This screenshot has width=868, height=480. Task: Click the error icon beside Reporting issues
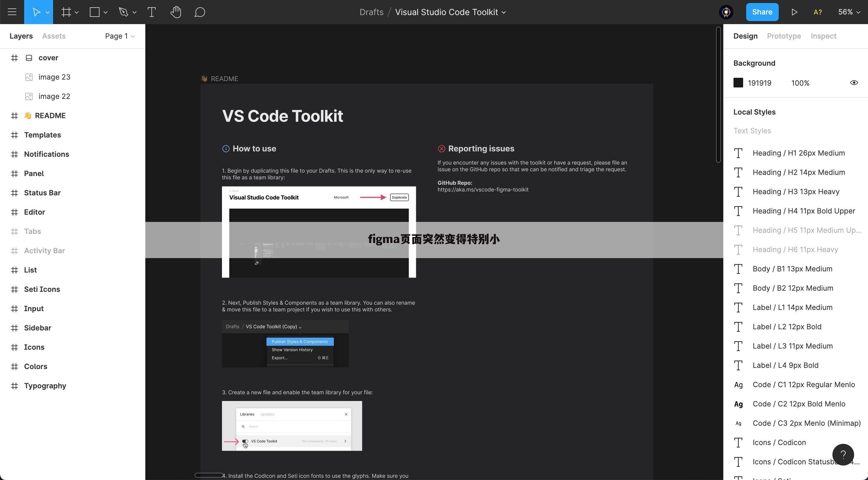click(442, 149)
